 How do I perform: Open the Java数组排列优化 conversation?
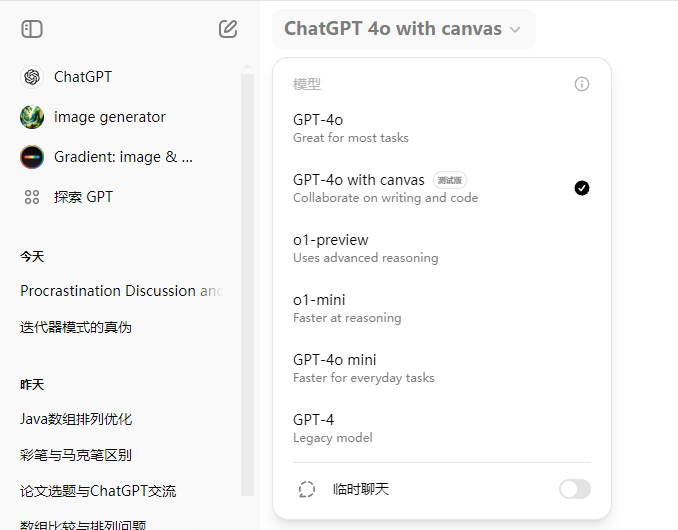pyautogui.click(x=76, y=419)
